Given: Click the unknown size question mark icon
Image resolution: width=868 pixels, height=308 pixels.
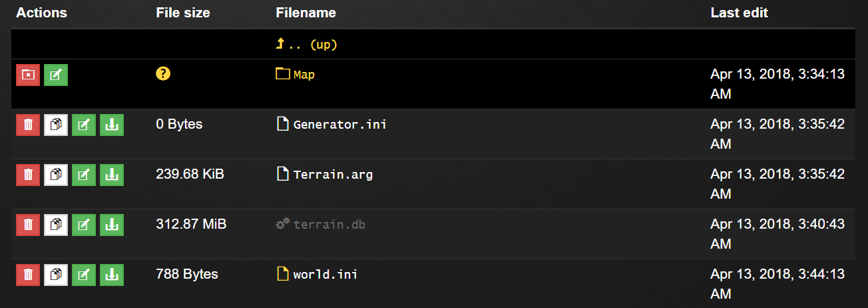Looking at the screenshot, I should [163, 74].
